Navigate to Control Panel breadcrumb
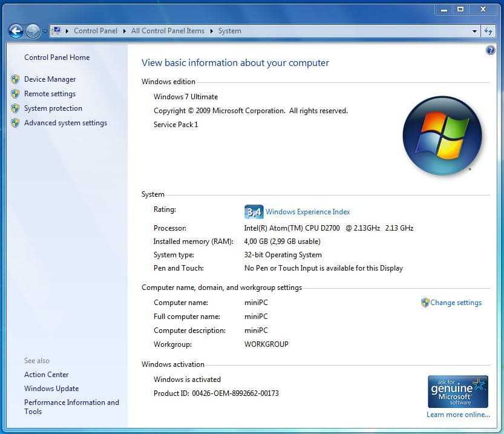Image resolution: width=504 pixels, height=434 pixels. 96,30
